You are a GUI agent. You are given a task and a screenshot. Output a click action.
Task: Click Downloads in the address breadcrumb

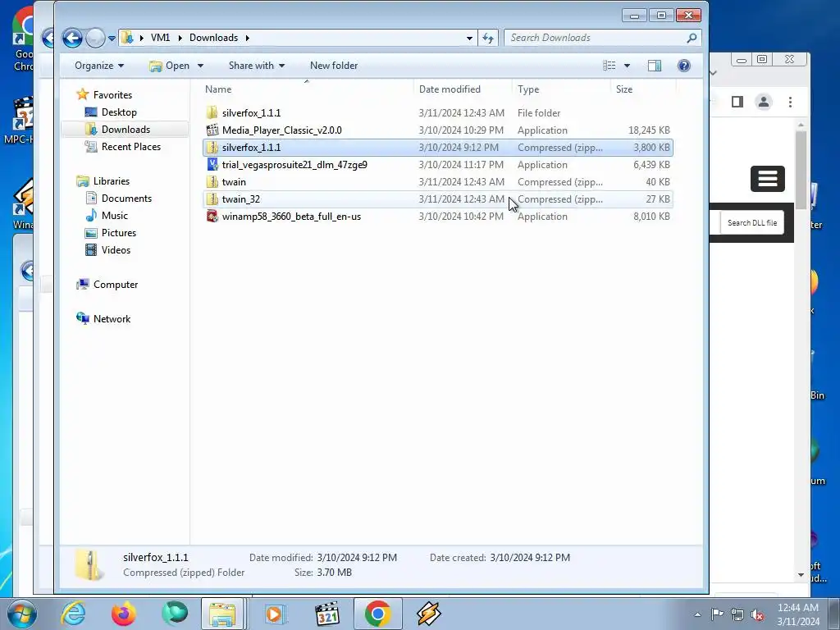(213, 38)
